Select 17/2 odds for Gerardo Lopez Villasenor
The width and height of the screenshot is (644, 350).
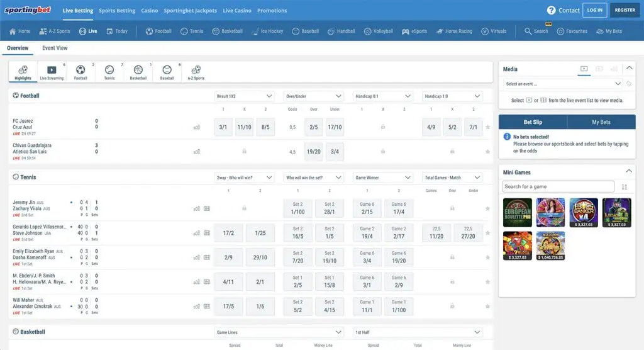[228, 233]
